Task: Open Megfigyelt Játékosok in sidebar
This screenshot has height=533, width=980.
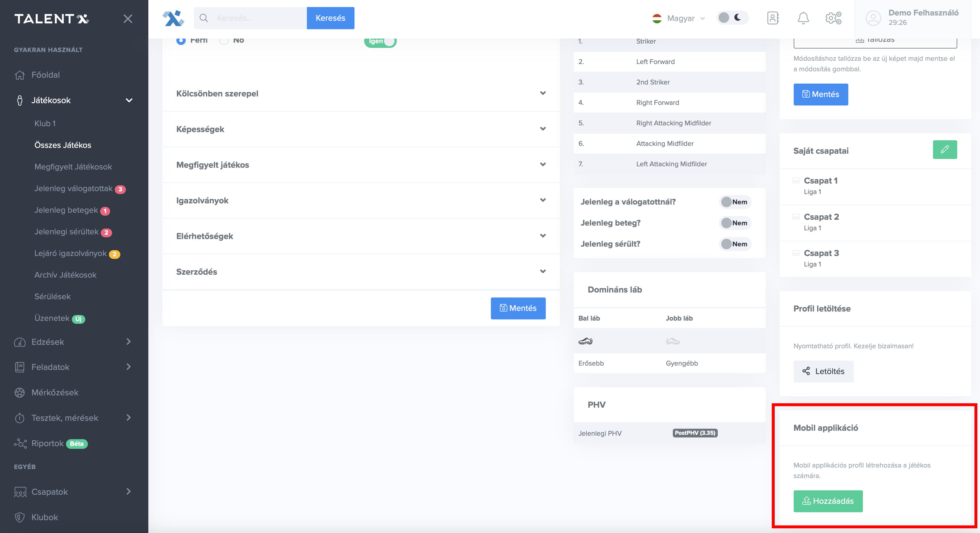Action: click(x=73, y=167)
